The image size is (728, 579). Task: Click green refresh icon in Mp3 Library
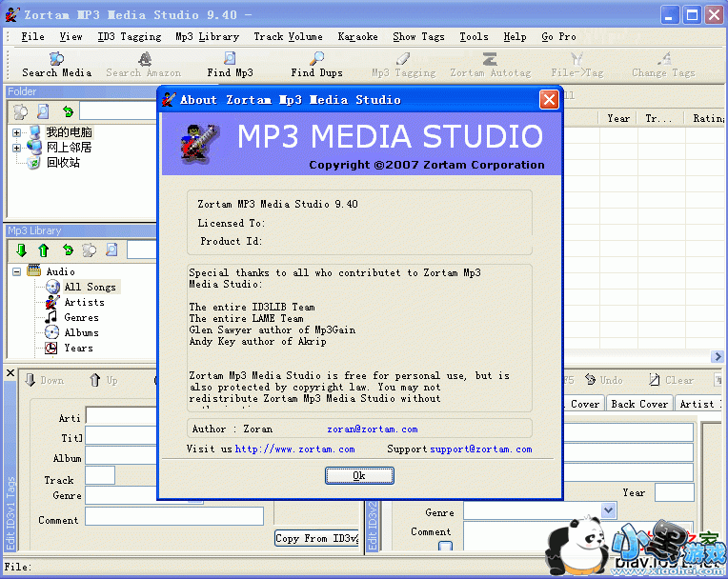pyautogui.click(x=68, y=250)
